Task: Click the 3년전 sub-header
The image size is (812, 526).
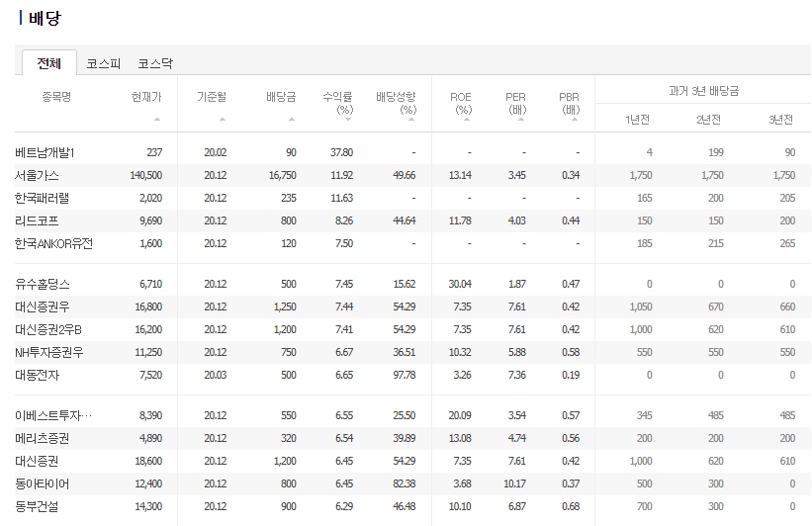Action: (781, 120)
